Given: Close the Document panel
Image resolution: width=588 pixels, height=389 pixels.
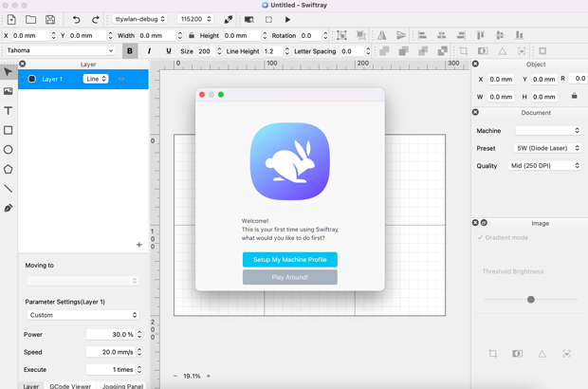Looking at the screenshot, I should coord(475,112).
